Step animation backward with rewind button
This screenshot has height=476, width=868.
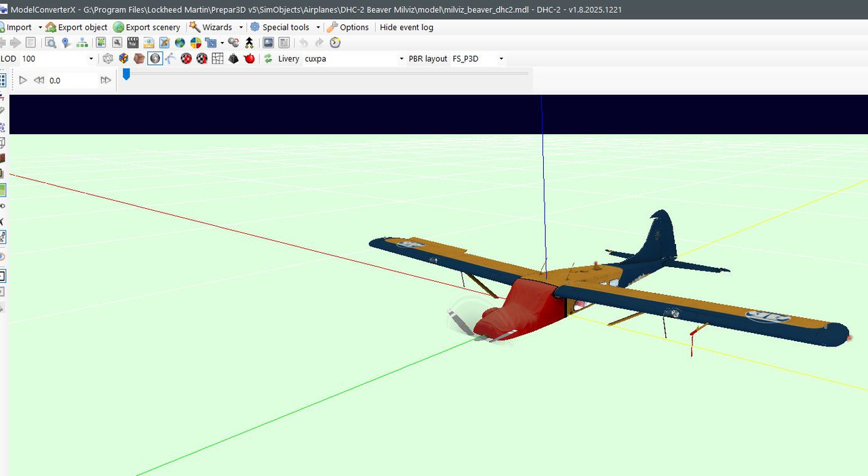(39, 80)
